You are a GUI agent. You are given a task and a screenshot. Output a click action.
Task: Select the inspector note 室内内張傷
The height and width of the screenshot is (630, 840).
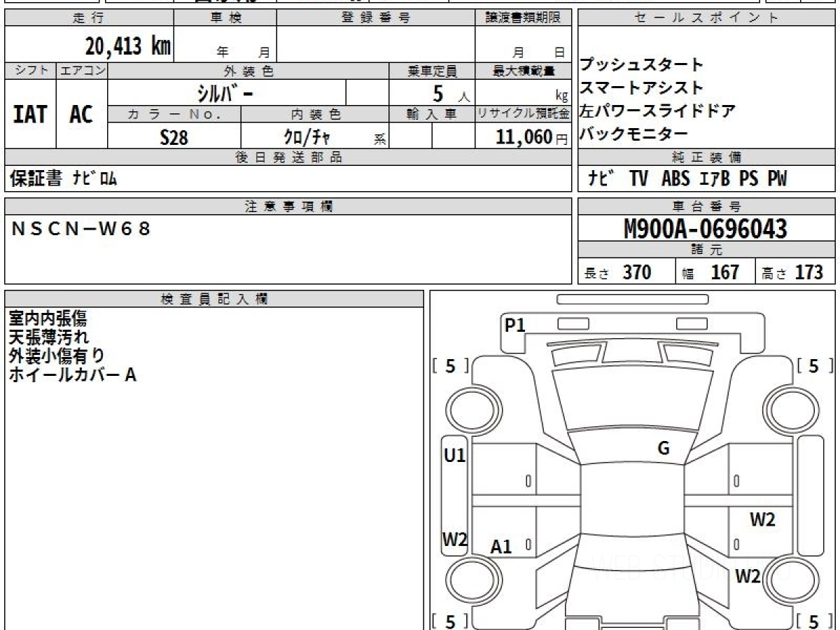(x=48, y=318)
